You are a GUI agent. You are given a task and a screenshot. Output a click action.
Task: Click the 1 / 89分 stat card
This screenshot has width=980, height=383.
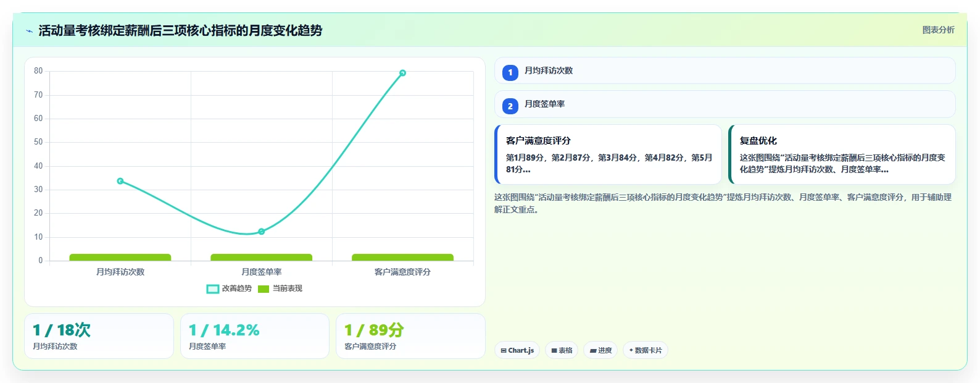410,336
